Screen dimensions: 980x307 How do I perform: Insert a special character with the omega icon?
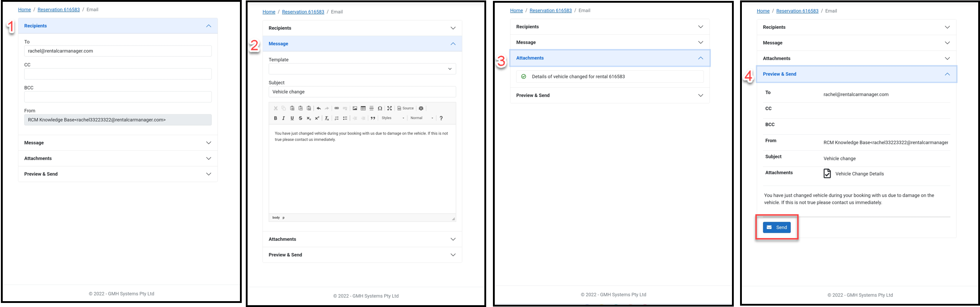click(380, 108)
